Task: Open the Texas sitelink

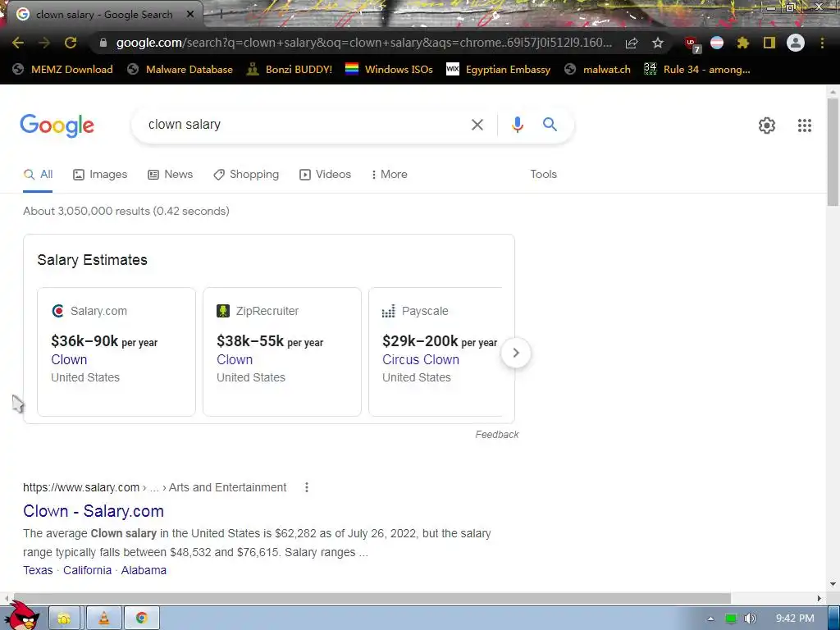Action: click(38, 570)
